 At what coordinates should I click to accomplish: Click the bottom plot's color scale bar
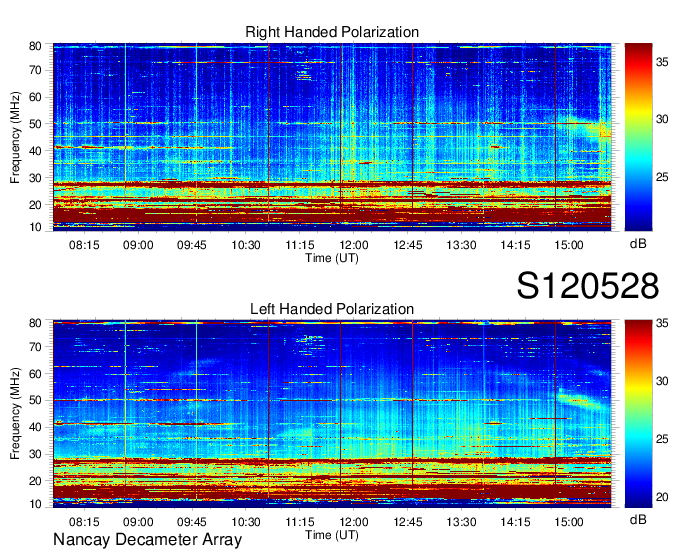coord(638,414)
